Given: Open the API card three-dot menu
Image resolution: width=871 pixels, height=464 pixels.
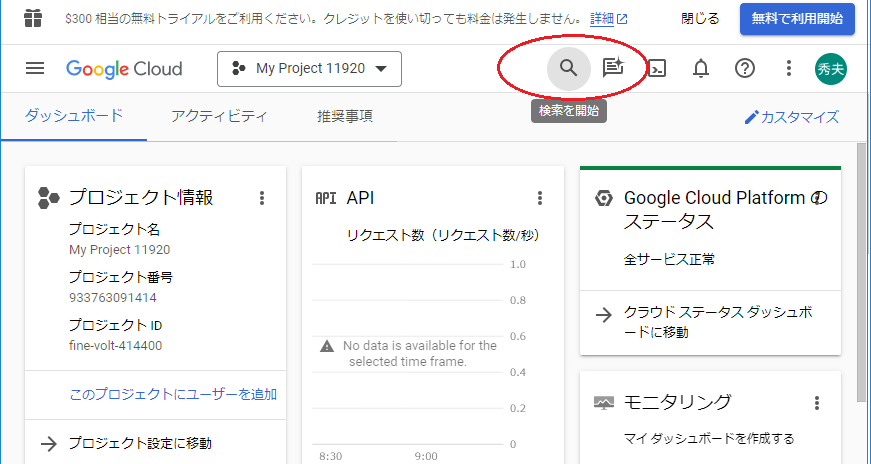Looking at the screenshot, I should (539, 198).
